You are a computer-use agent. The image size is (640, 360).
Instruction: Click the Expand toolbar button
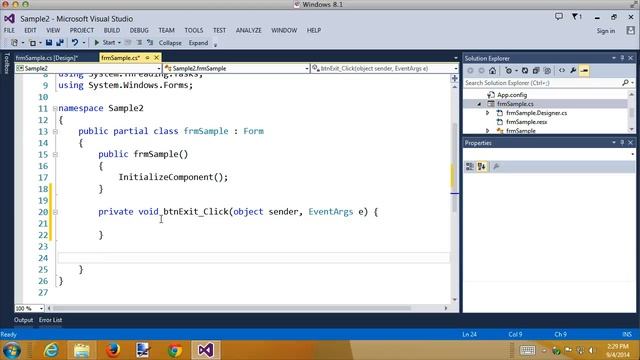(198, 43)
